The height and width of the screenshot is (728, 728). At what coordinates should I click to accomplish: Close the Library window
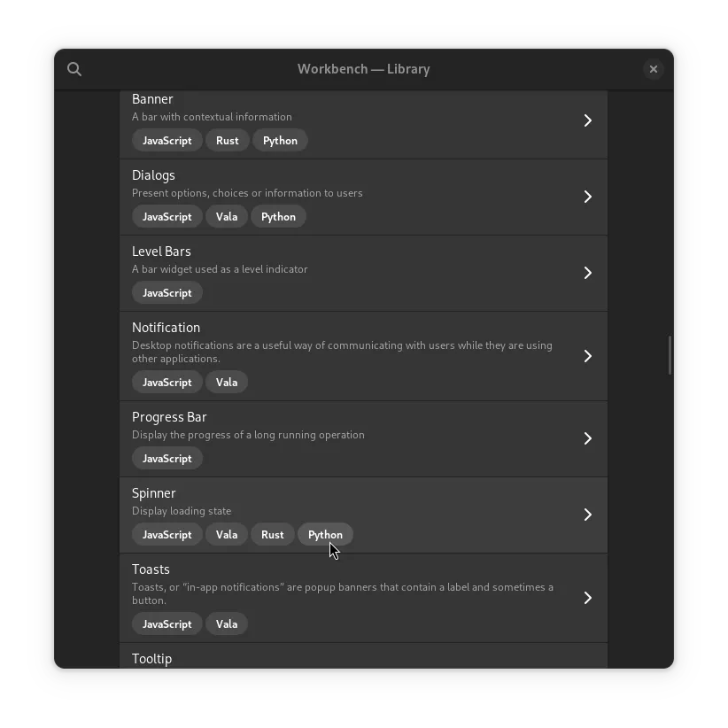coord(654,69)
